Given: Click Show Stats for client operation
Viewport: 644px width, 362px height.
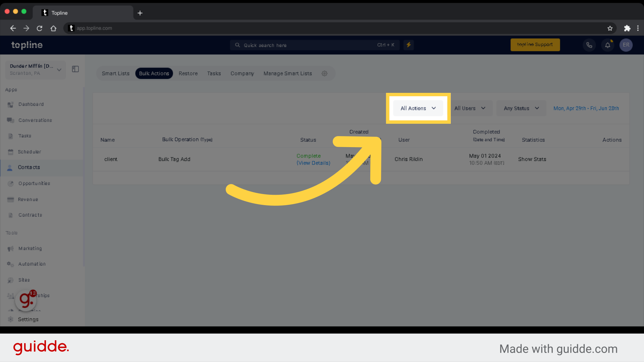Looking at the screenshot, I should pos(532,159).
